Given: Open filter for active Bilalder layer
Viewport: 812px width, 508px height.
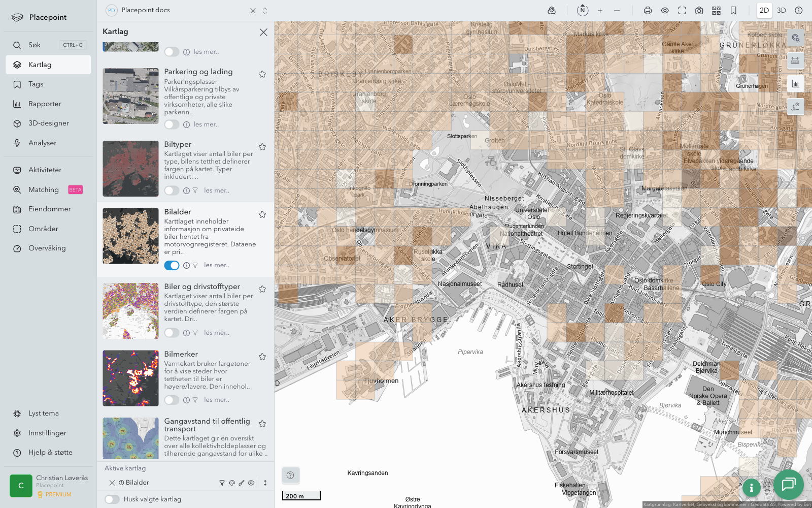Looking at the screenshot, I should point(222,483).
